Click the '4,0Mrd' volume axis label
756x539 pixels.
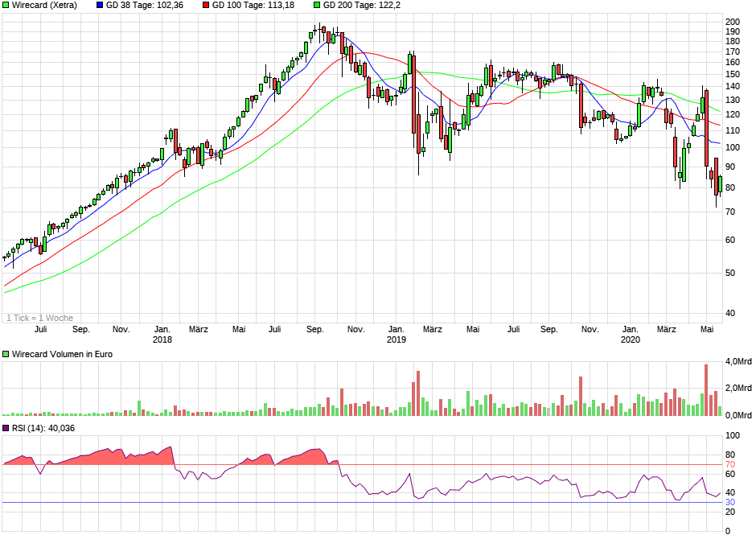pos(738,361)
